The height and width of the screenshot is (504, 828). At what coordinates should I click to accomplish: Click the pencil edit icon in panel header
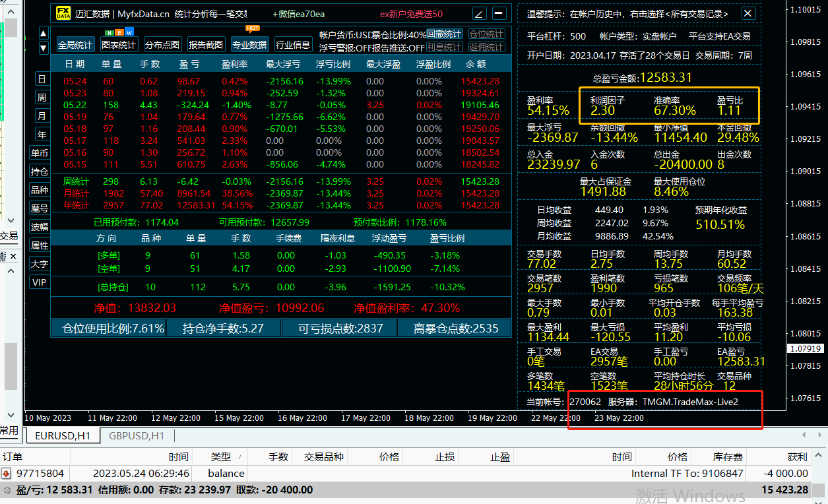coord(480,13)
